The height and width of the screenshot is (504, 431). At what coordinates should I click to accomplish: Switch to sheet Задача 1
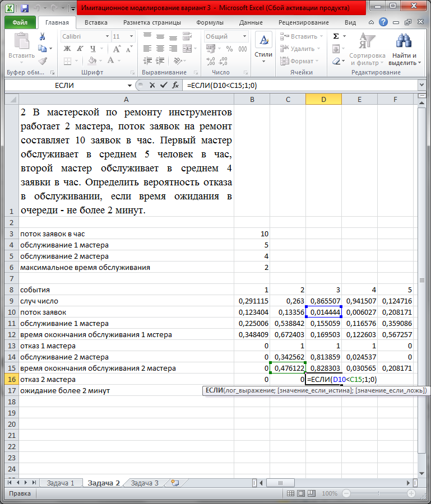coord(61,483)
